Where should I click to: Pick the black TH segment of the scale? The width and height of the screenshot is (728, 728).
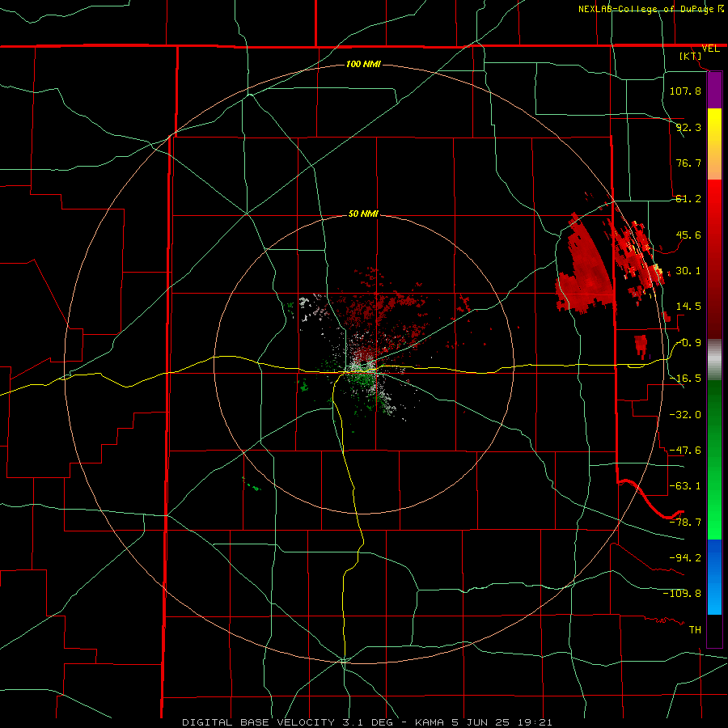[714, 630]
